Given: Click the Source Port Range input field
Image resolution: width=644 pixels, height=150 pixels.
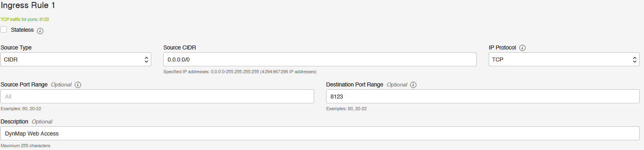Looking at the screenshot, I should point(157,97).
